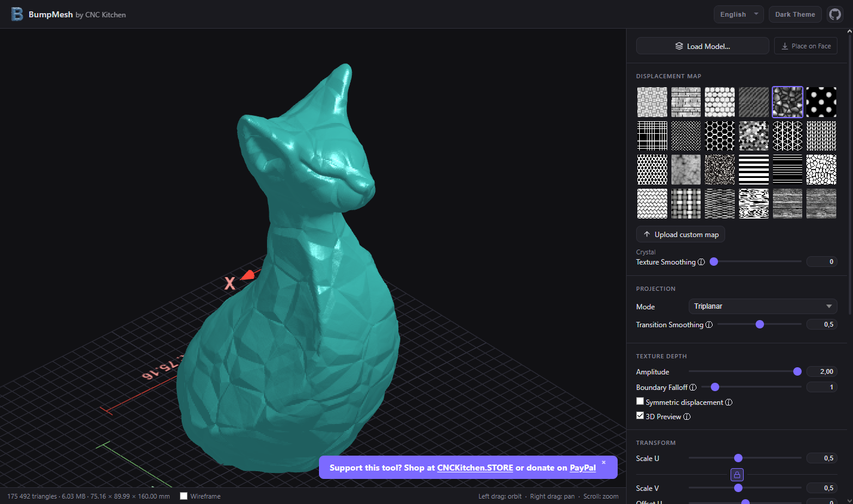Enable Symmetric displacement checkbox
This screenshot has width=853, height=504.
coord(640,402)
